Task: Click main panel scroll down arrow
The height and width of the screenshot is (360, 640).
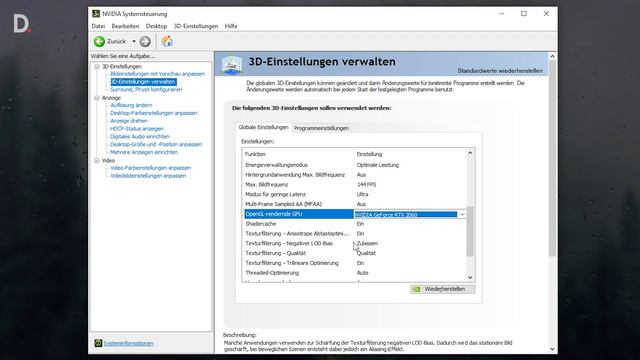Action: click(x=552, y=349)
